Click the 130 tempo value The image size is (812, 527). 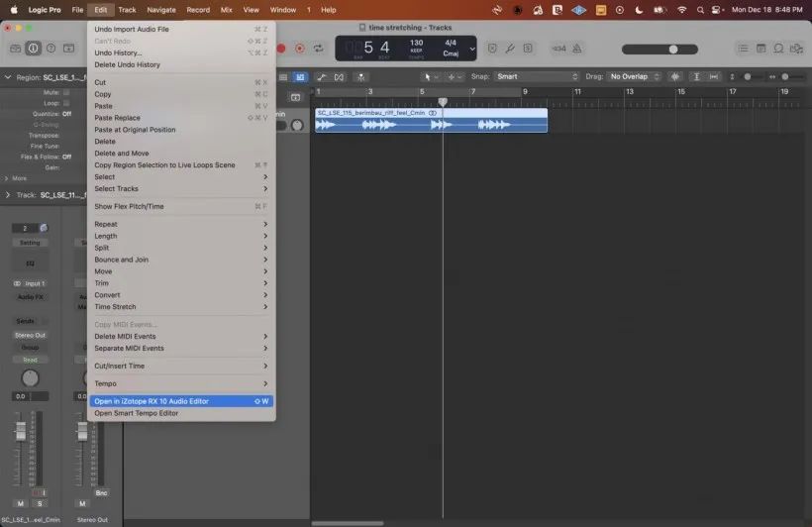(x=416, y=43)
